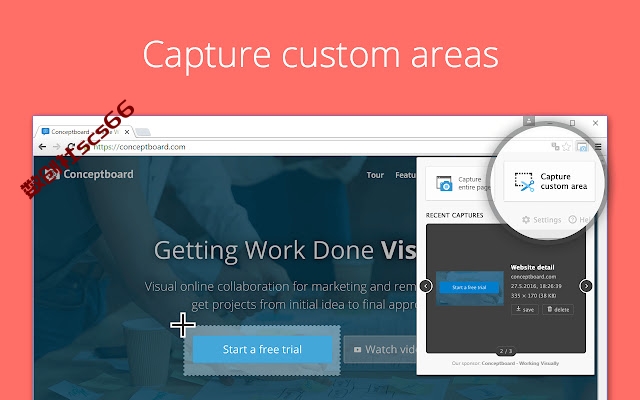
Task: Open the Tour menu item
Action: coord(375,175)
